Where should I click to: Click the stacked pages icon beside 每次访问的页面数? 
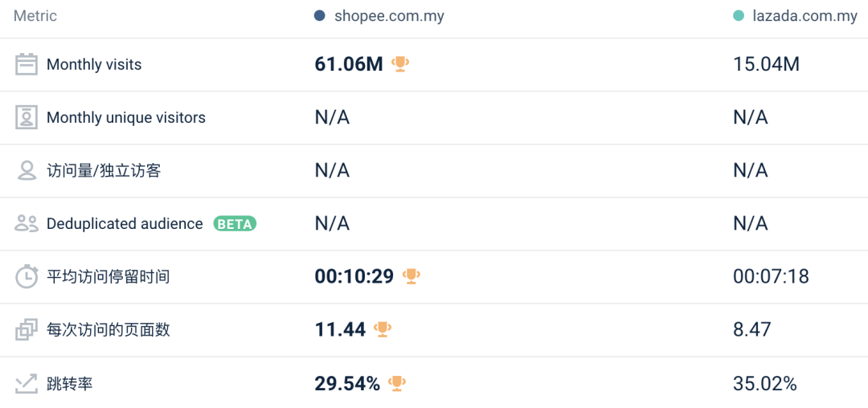click(x=27, y=329)
